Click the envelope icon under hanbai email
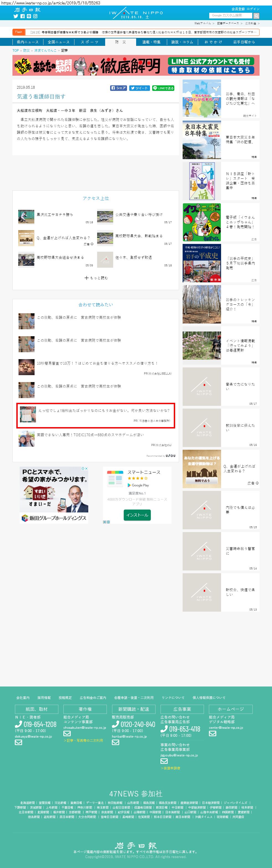The image size is (272, 868). [115, 742]
